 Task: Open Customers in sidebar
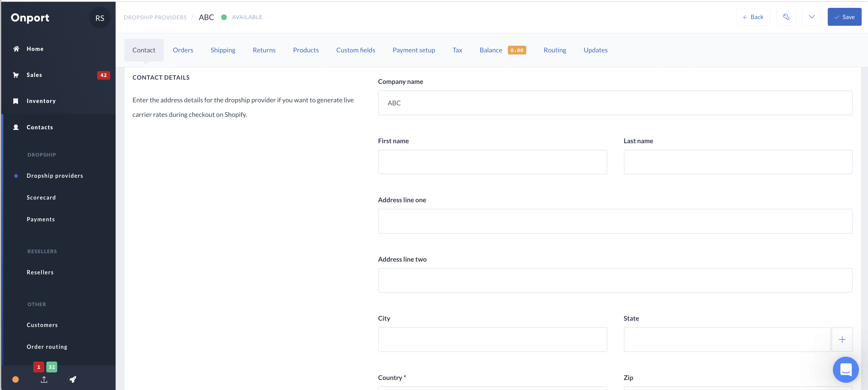pyautogui.click(x=42, y=325)
